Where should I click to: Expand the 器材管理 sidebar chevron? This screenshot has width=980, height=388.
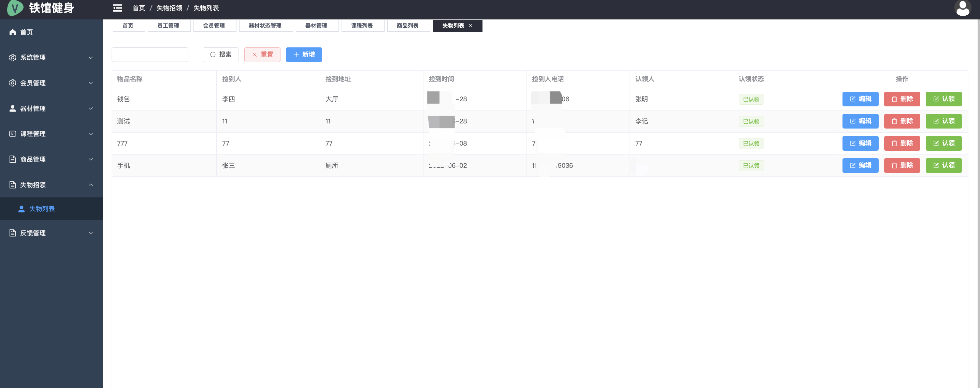pos(90,109)
